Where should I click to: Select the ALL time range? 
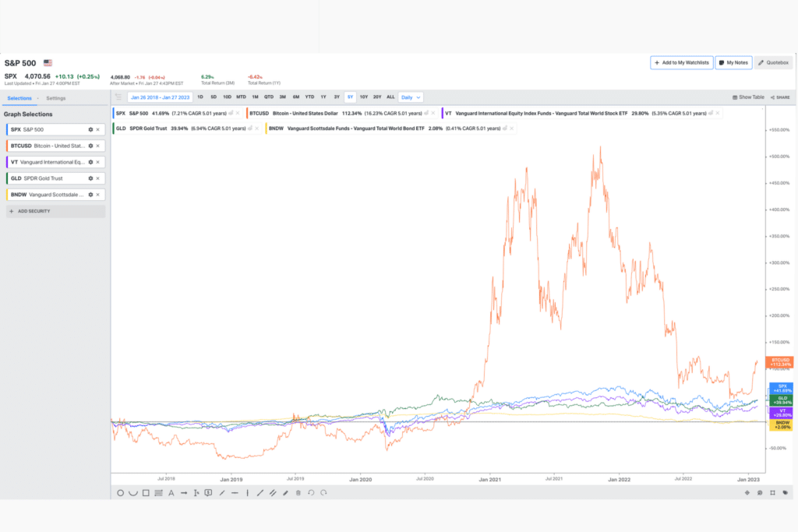[390, 97]
